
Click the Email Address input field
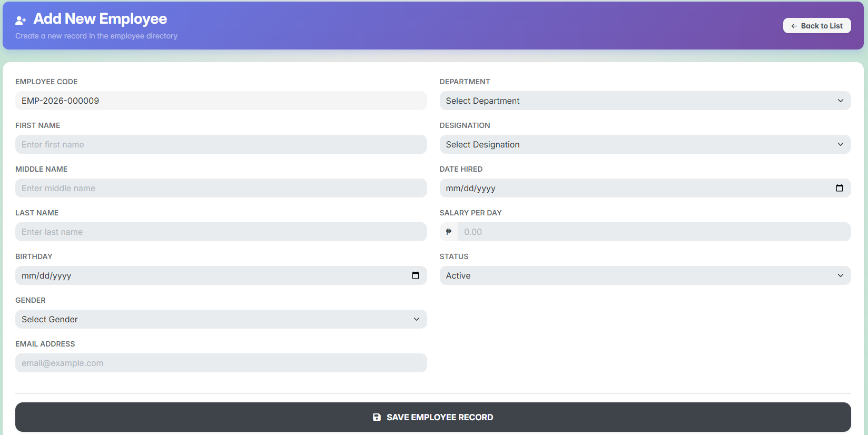click(221, 363)
